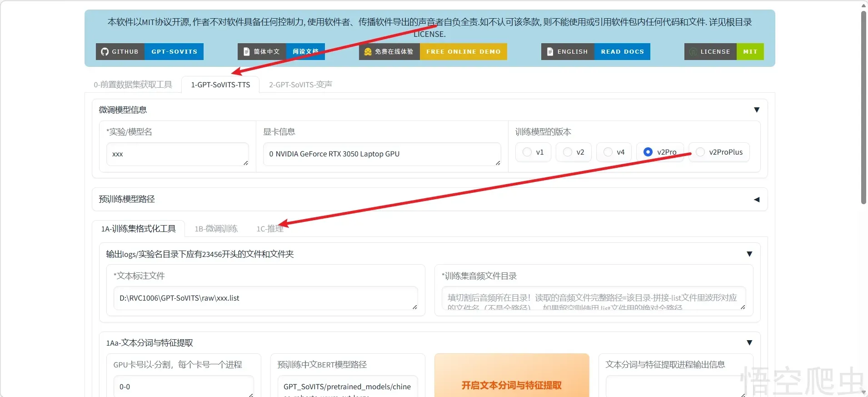The width and height of the screenshot is (868, 397).
Task: Collapse the 微调模型信息 section
Action: click(x=757, y=110)
